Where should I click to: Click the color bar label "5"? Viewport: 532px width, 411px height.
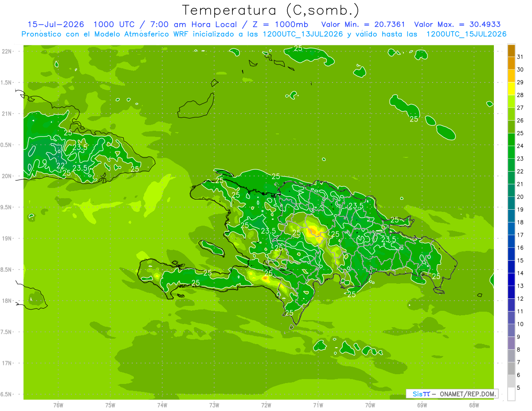(519, 388)
